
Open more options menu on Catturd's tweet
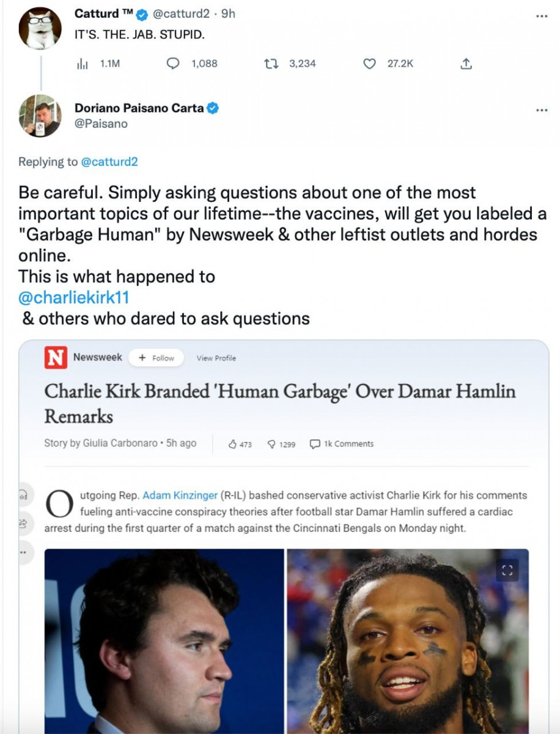[x=541, y=16]
